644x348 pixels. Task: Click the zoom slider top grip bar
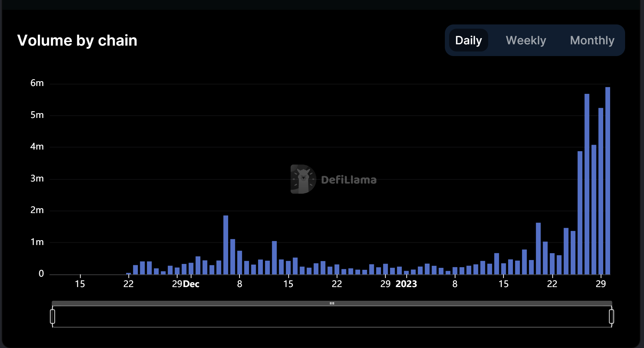(332, 303)
